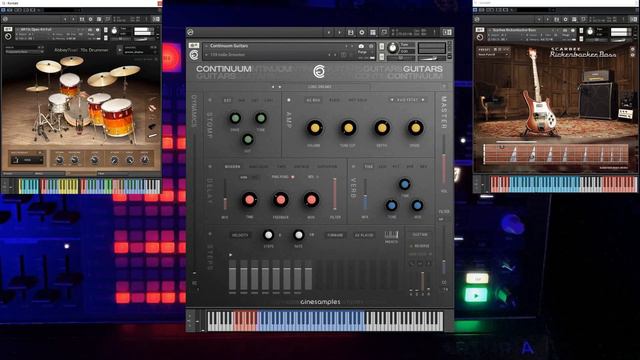Click the white Rate knob in sequencer
Viewport: 640px width, 360px height.
(x=298, y=235)
